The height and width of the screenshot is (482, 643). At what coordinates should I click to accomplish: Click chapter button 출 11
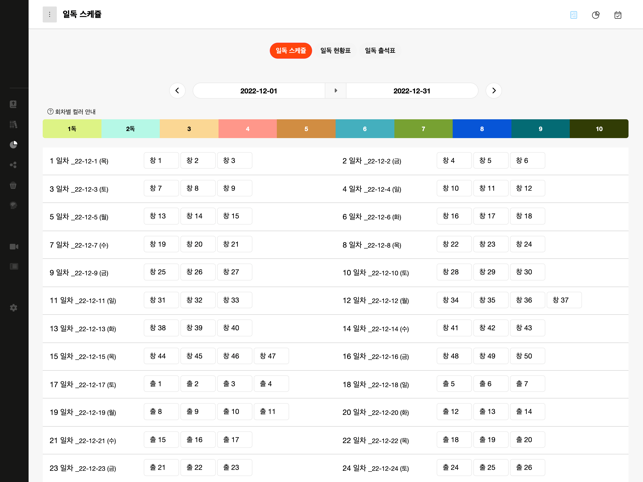271,411
